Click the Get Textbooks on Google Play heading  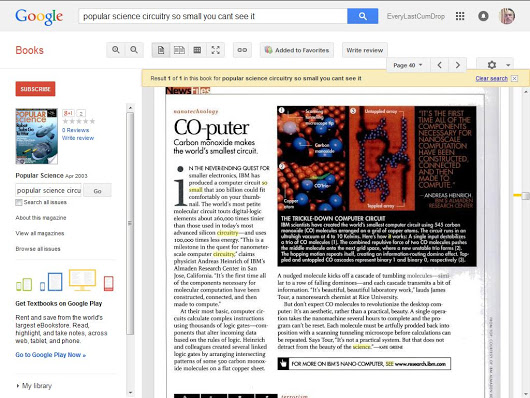tap(59, 303)
